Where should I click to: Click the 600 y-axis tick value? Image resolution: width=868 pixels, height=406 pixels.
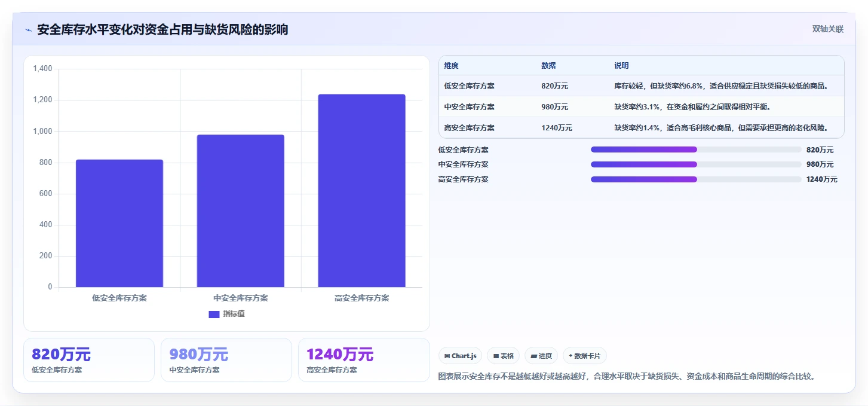46,194
